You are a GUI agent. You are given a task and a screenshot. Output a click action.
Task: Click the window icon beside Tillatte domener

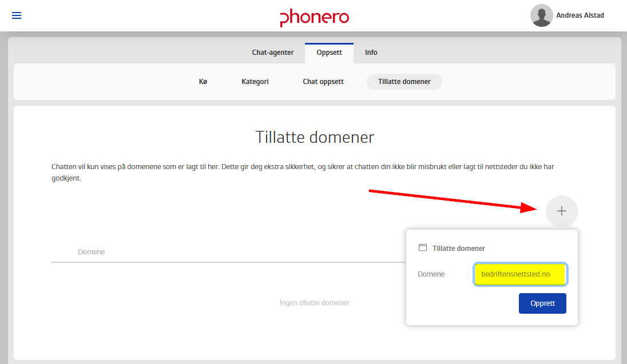coord(423,248)
